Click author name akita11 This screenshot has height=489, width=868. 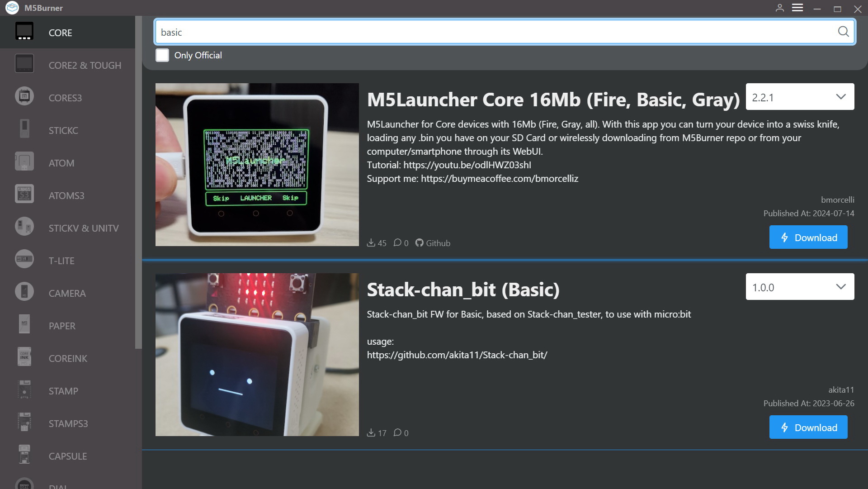pos(841,389)
